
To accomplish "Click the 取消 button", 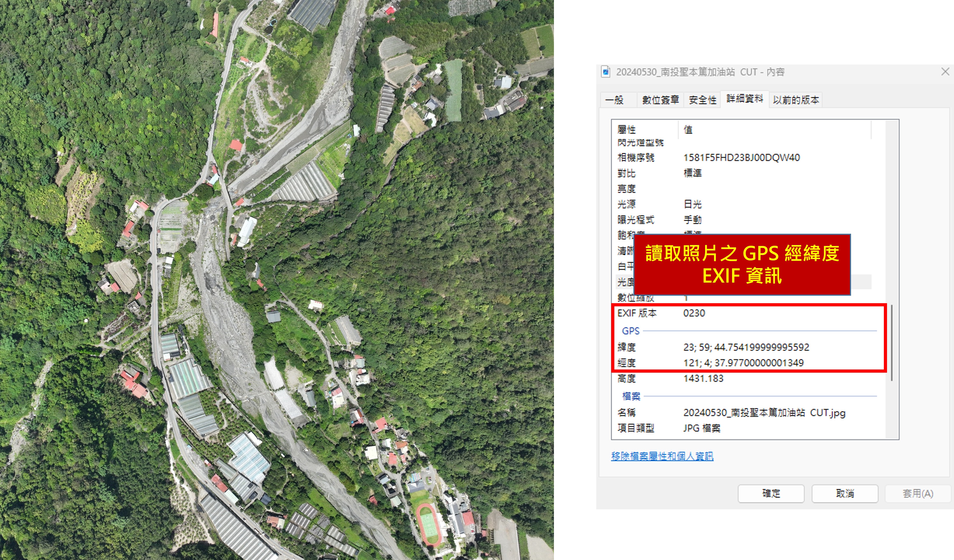I will (x=845, y=493).
